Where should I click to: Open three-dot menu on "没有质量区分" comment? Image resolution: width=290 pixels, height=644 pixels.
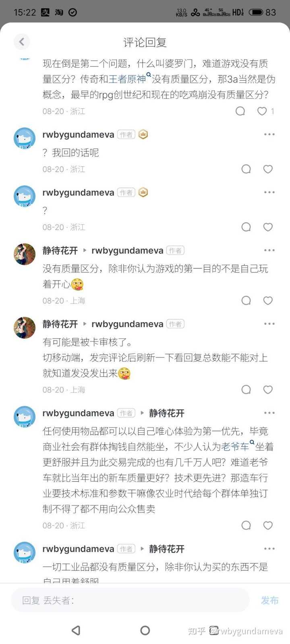269,250
